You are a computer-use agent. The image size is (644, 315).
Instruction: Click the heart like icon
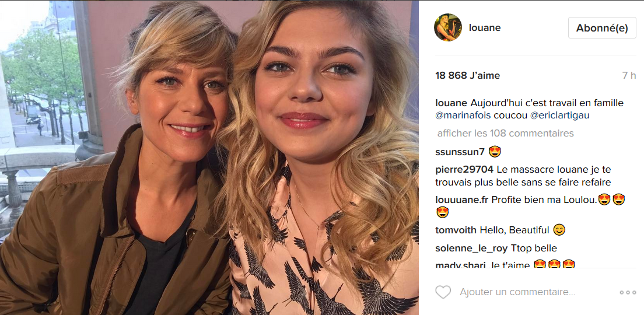pos(443,292)
